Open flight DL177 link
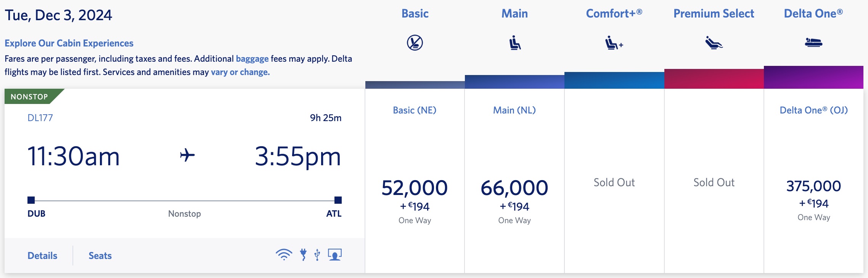868x278 pixels. 40,118
